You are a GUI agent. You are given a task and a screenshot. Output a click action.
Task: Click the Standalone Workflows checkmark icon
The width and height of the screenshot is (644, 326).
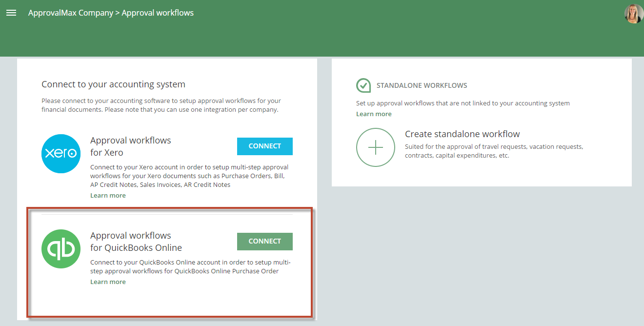coord(363,85)
